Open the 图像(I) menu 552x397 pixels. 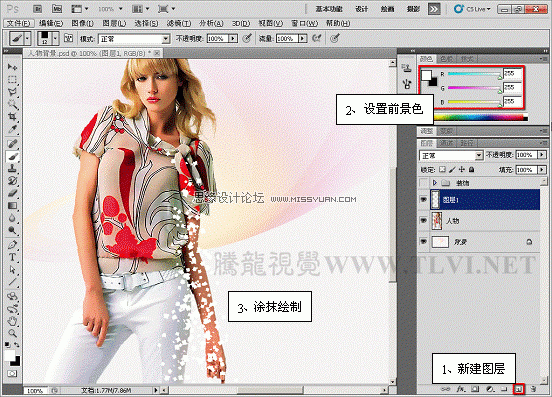83,23
